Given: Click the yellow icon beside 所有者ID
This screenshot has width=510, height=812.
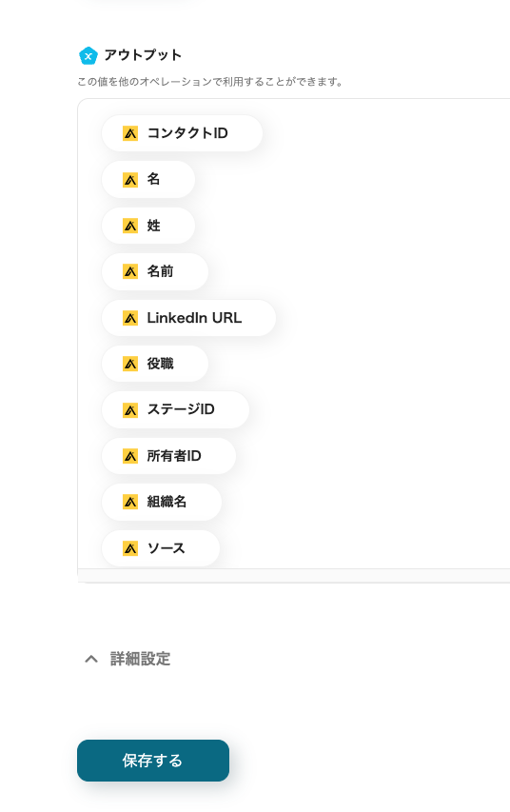Looking at the screenshot, I should coord(130,456).
